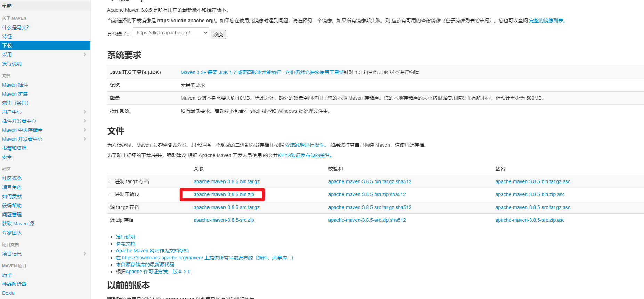Open apache-maven-3.8.5-bin.zip.asc signature
Screen dimensions: 644x299
click(530, 194)
